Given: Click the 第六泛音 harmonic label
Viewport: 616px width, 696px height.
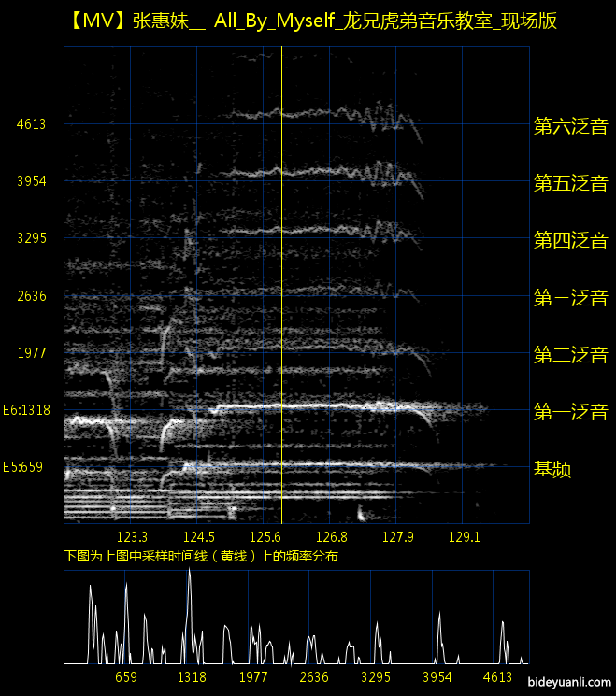Looking at the screenshot, I should pos(570,126).
